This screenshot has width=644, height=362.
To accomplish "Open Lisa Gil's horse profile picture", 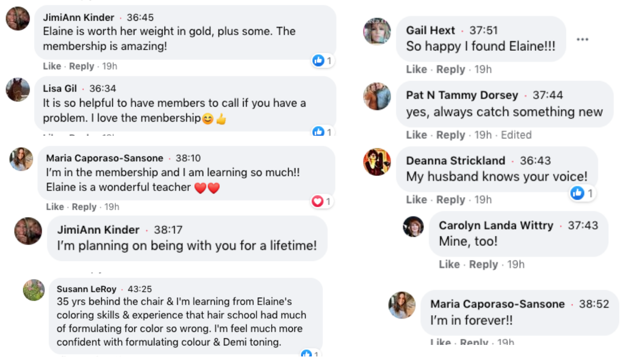I will [18, 90].
